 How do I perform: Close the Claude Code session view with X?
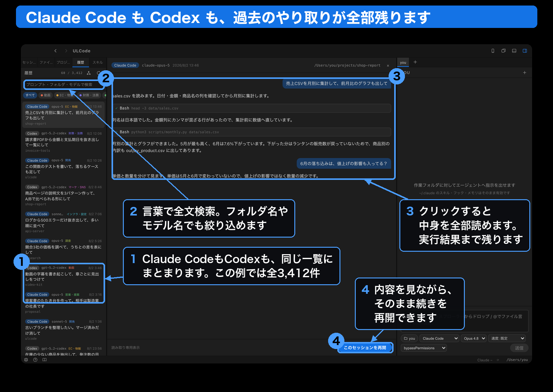tap(388, 66)
